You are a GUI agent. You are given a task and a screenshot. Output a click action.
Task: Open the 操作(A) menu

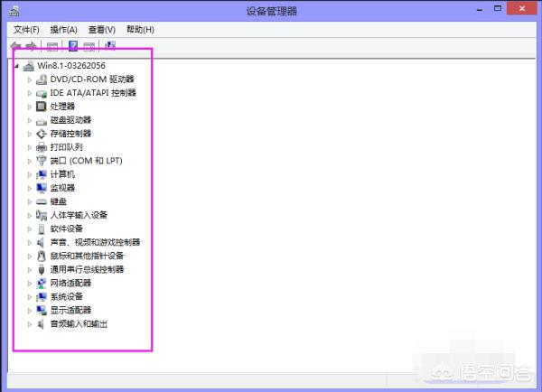[63, 29]
